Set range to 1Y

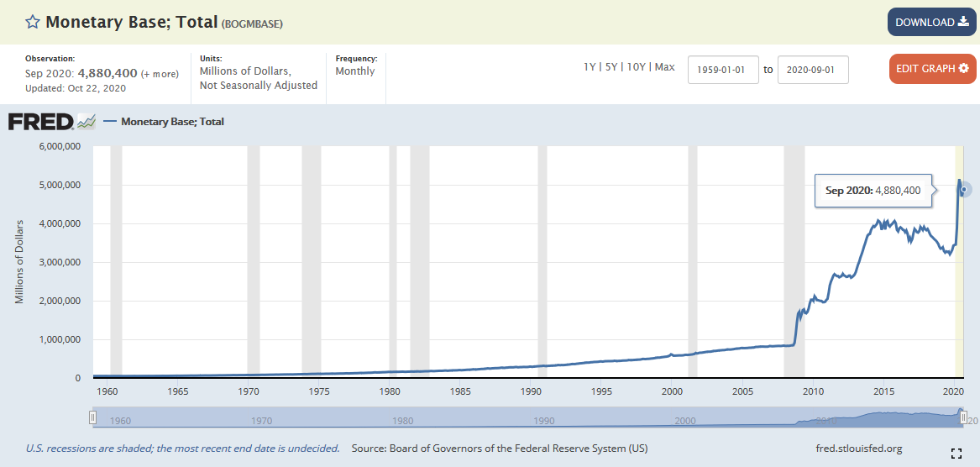tap(589, 67)
